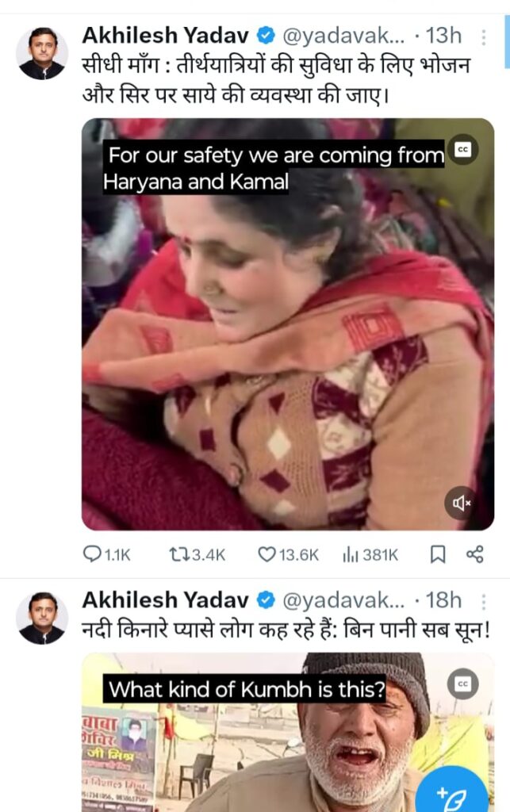Tap Akhilesh Yadav name on first tweet
This screenshot has height=812, width=510.
[x=165, y=36]
